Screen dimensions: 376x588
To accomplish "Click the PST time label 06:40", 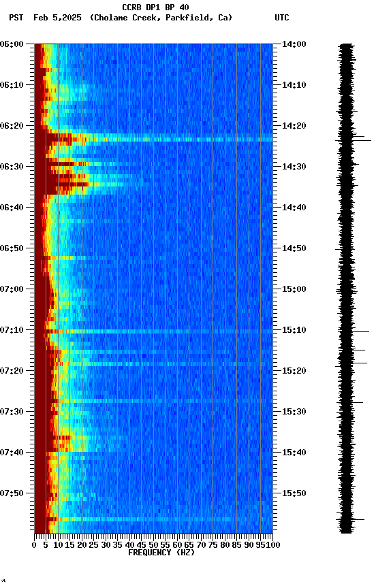I will coord(12,208).
